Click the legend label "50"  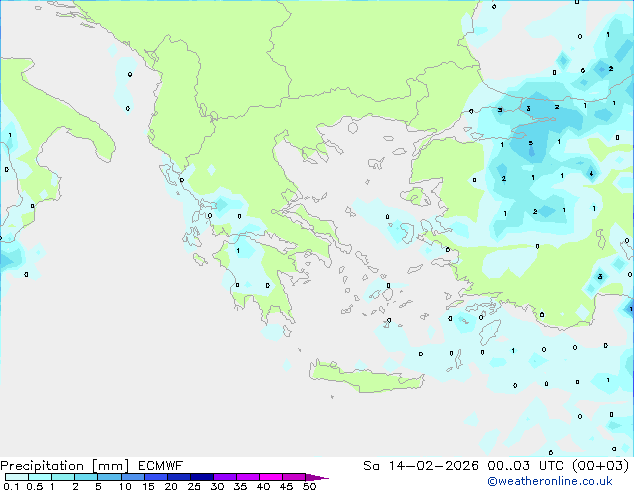[310, 486]
